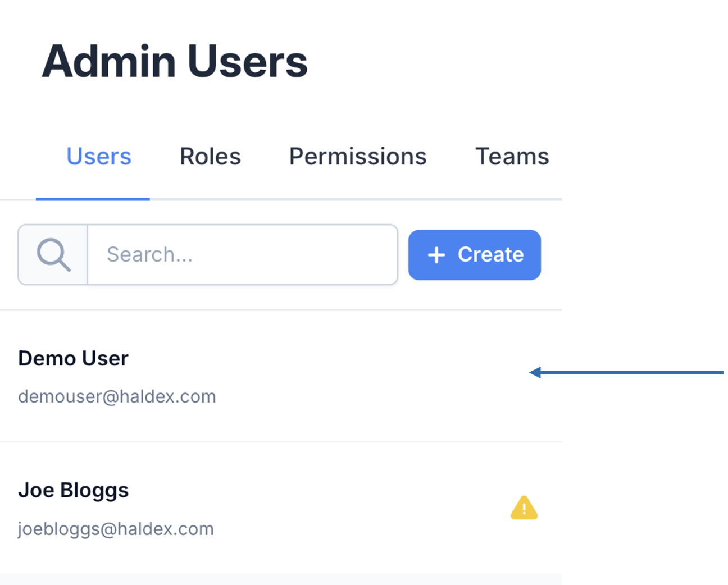This screenshot has width=728, height=585.
Task: Open the Joe Bloggs name entry
Action: pyautogui.click(x=74, y=490)
